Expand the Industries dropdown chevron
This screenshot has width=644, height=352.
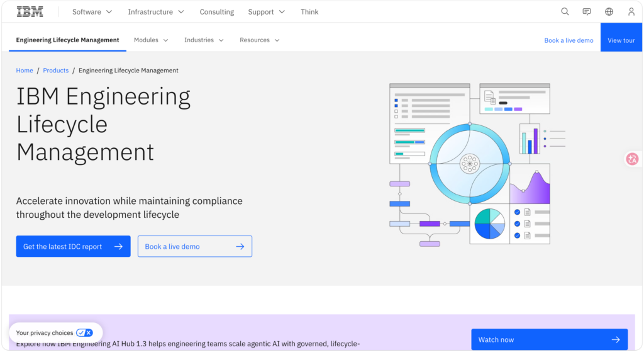coord(221,40)
